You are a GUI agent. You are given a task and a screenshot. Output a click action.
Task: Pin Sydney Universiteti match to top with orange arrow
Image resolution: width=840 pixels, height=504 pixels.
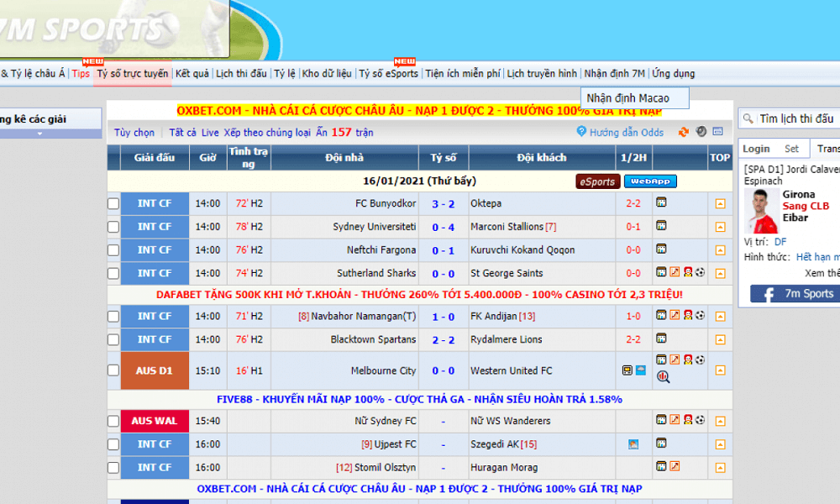720,227
